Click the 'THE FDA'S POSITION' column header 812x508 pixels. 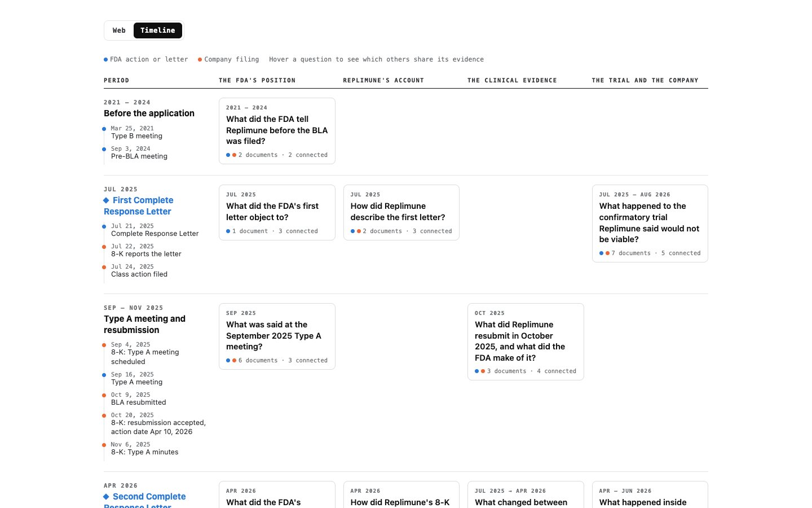[x=257, y=80]
